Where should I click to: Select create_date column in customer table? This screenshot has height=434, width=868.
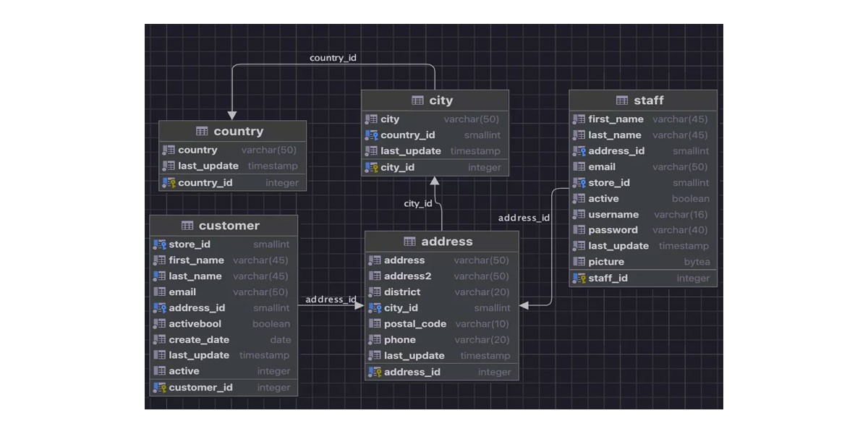[x=224, y=340]
